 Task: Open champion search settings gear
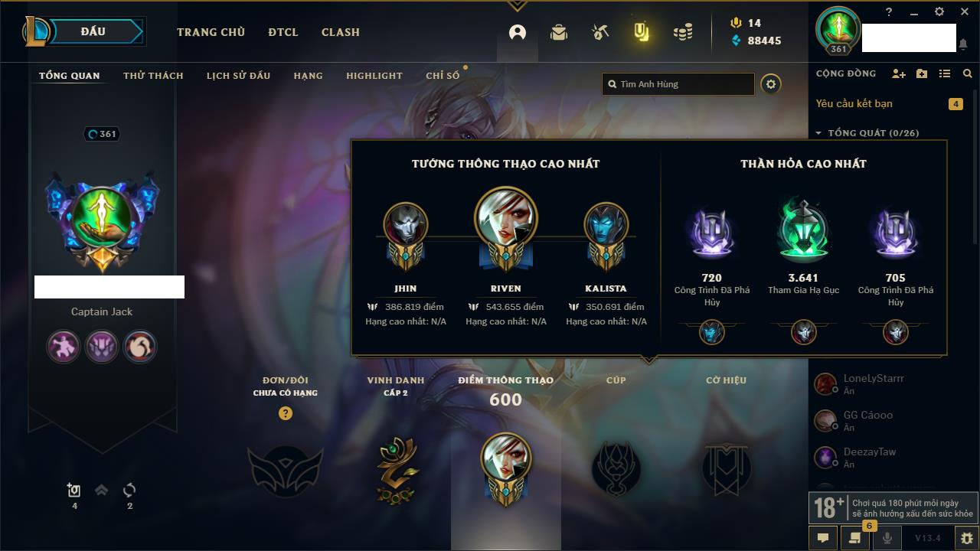click(771, 84)
